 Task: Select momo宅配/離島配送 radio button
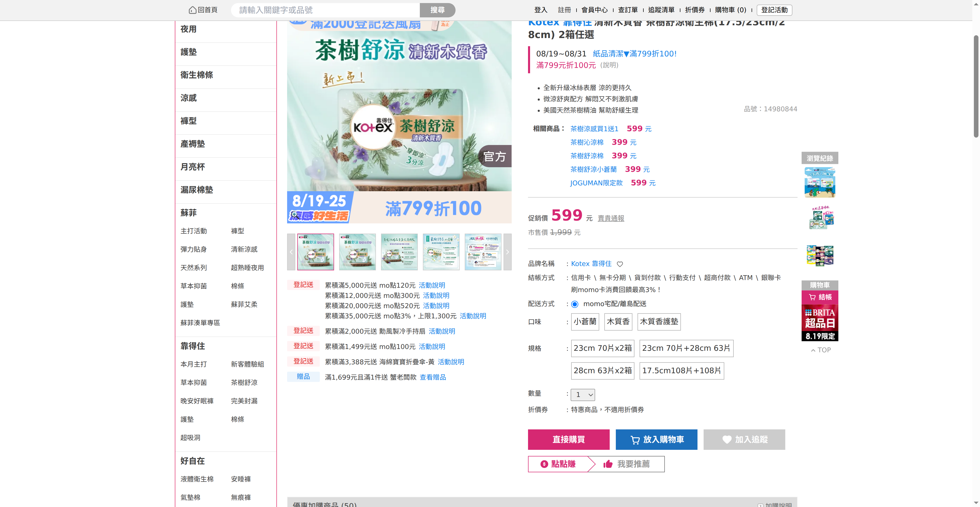click(x=574, y=304)
